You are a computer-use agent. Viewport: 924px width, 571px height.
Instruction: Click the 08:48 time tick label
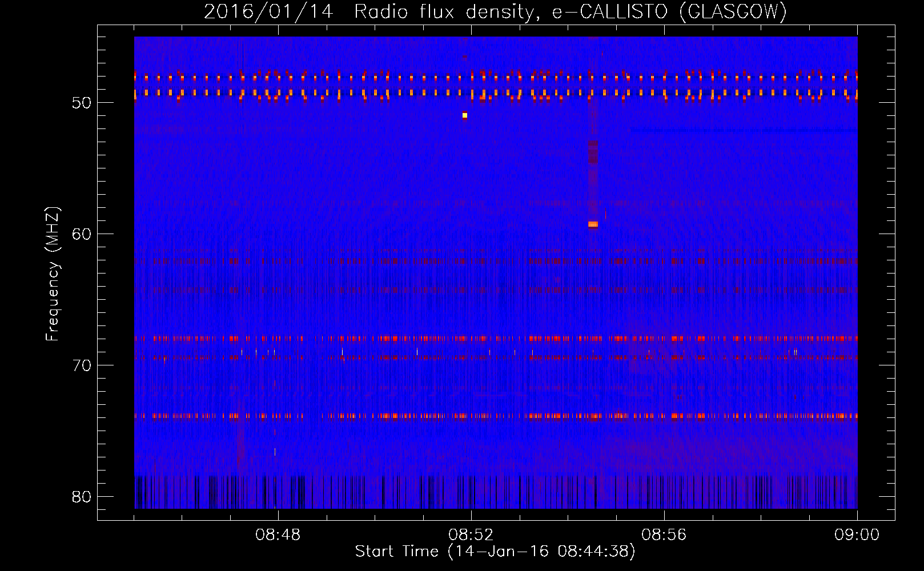278,535
